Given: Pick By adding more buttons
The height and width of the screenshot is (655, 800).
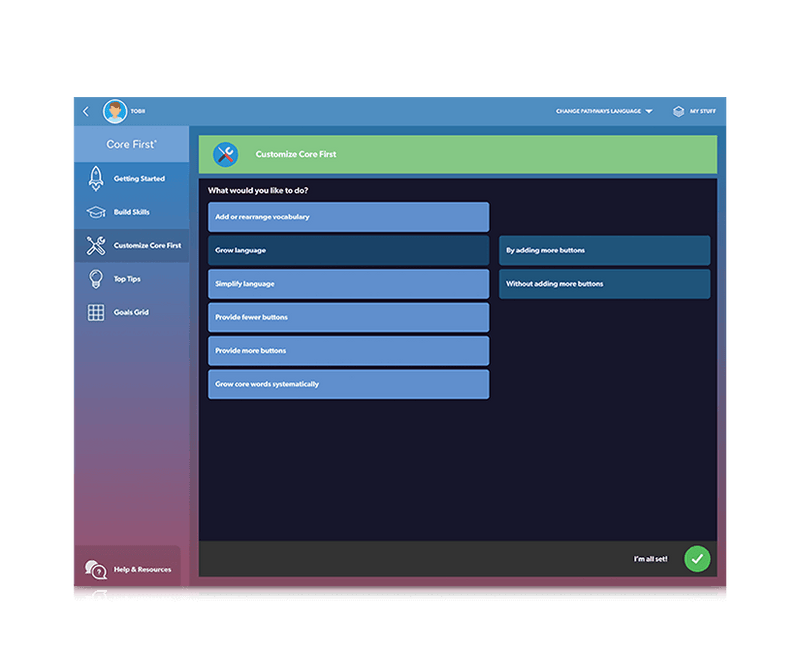Looking at the screenshot, I should (604, 250).
